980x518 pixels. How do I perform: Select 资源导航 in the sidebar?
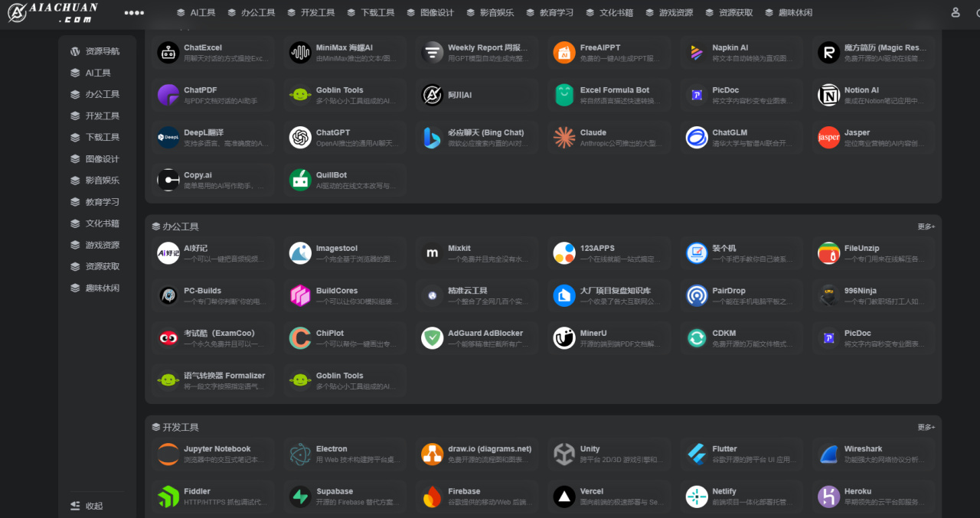point(96,51)
